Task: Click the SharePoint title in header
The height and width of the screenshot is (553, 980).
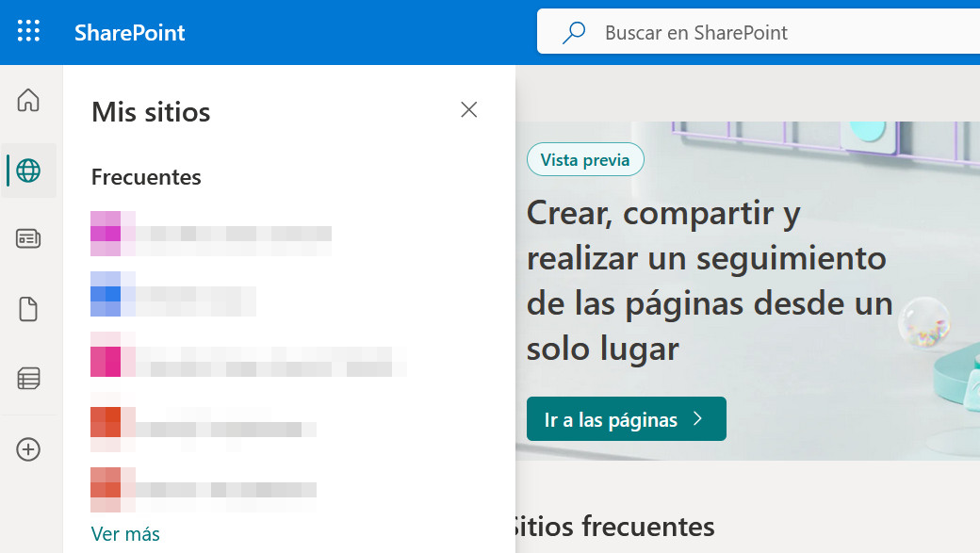Action: pos(130,33)
